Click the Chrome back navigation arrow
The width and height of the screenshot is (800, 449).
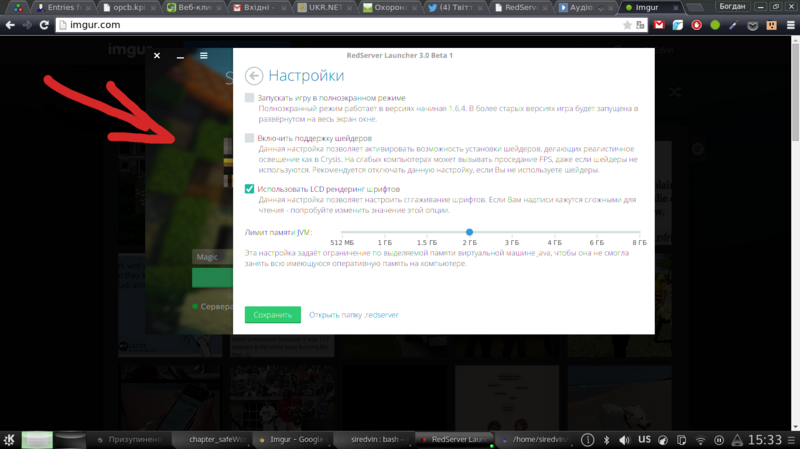tap(10, 24)
